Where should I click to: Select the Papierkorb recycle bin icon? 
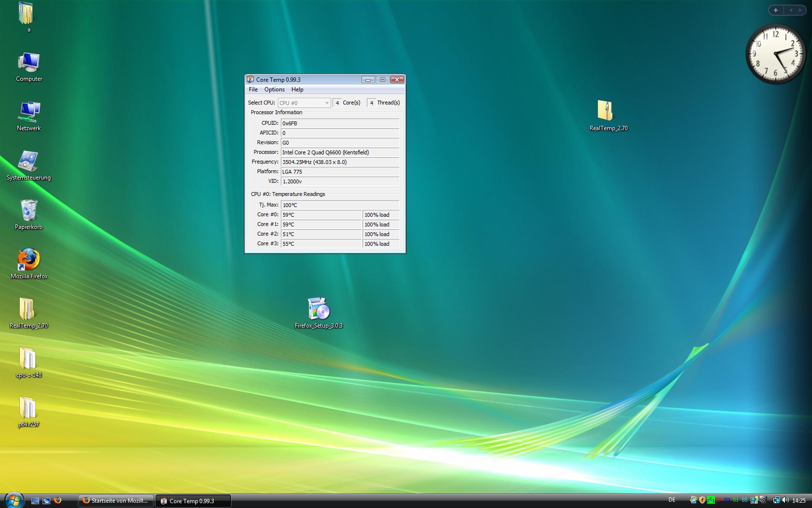coord(29,211)
